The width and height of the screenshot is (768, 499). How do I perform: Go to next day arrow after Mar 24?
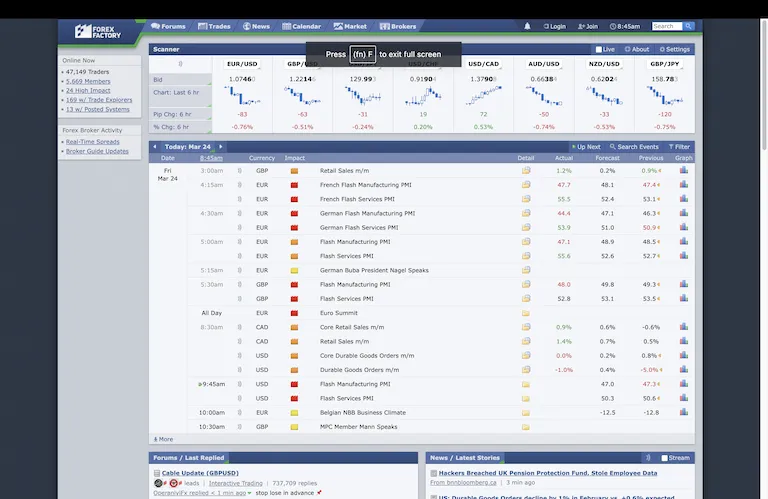[221, 147]
